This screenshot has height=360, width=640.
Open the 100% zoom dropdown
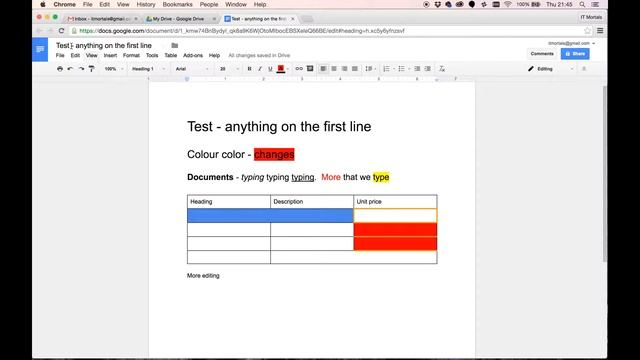(x=114, y=69)
